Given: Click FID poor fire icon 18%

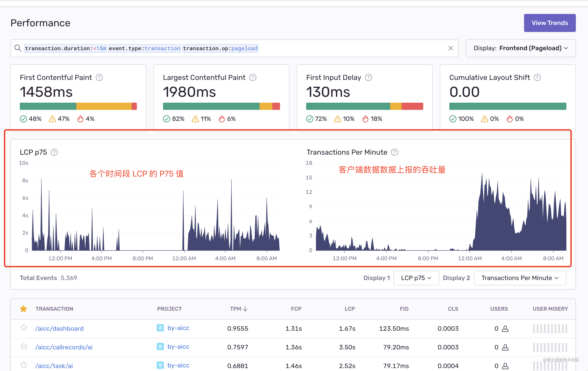Looking at the screenshot, I should coord(365,119).
